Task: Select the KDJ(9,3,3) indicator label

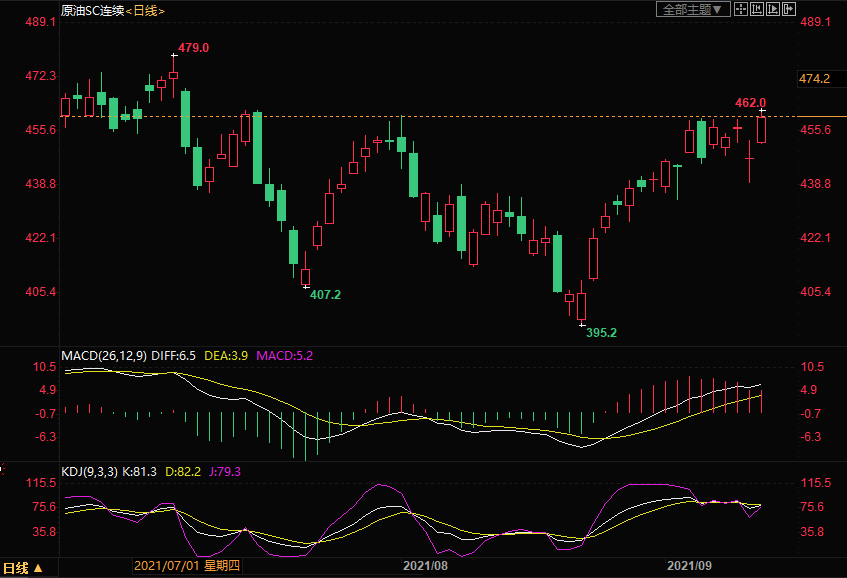Action: [90, 471]
